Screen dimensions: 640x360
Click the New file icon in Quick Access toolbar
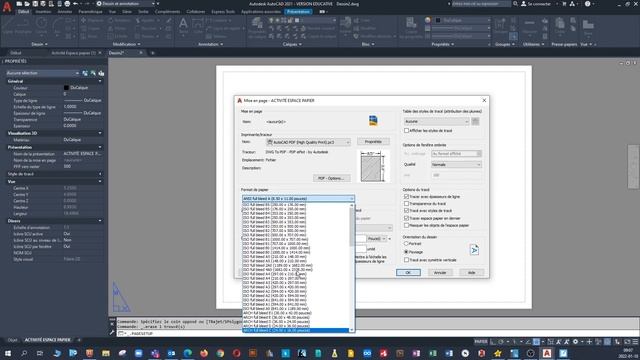click(x=19, y=4)
